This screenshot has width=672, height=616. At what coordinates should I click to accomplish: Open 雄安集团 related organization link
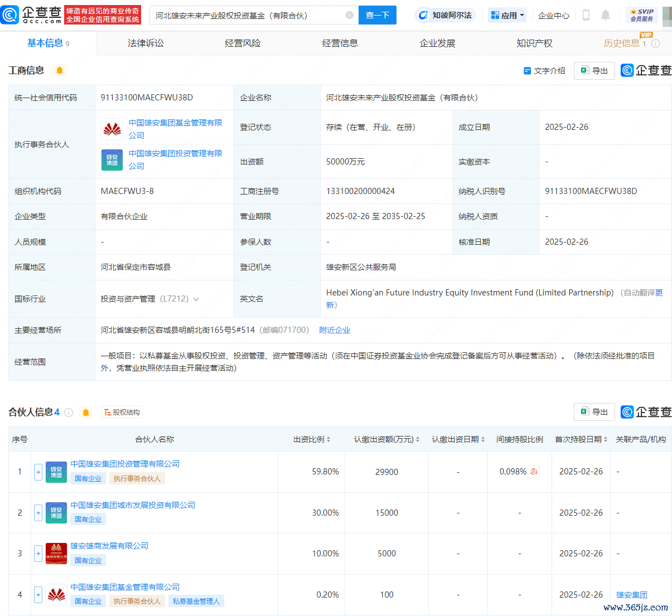click(632, 595)
